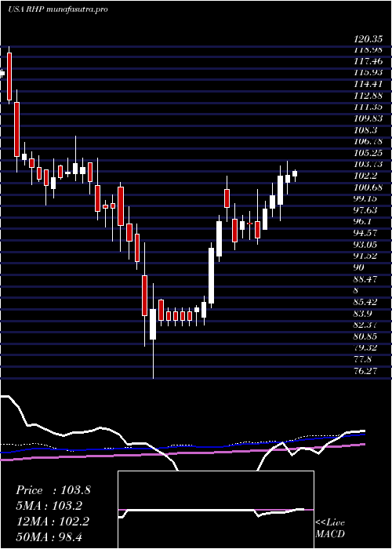
Task: Click the 96.1 price axis label
Action: [x=363, y=222]
